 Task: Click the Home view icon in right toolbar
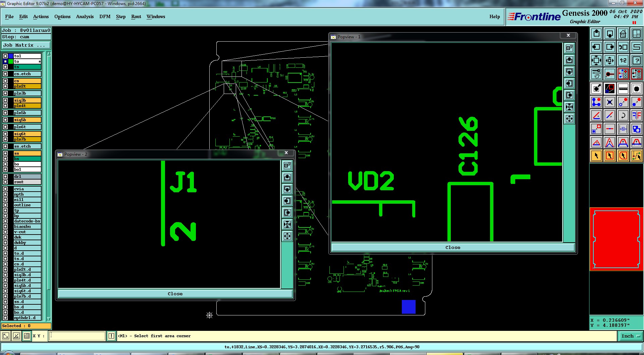(x=623, y=34)
